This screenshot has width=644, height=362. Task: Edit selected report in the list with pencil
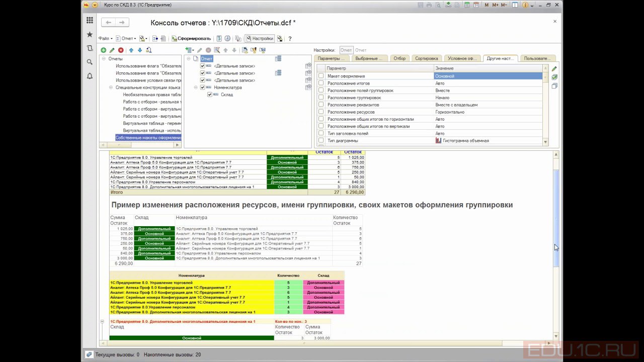click(112, 50)
